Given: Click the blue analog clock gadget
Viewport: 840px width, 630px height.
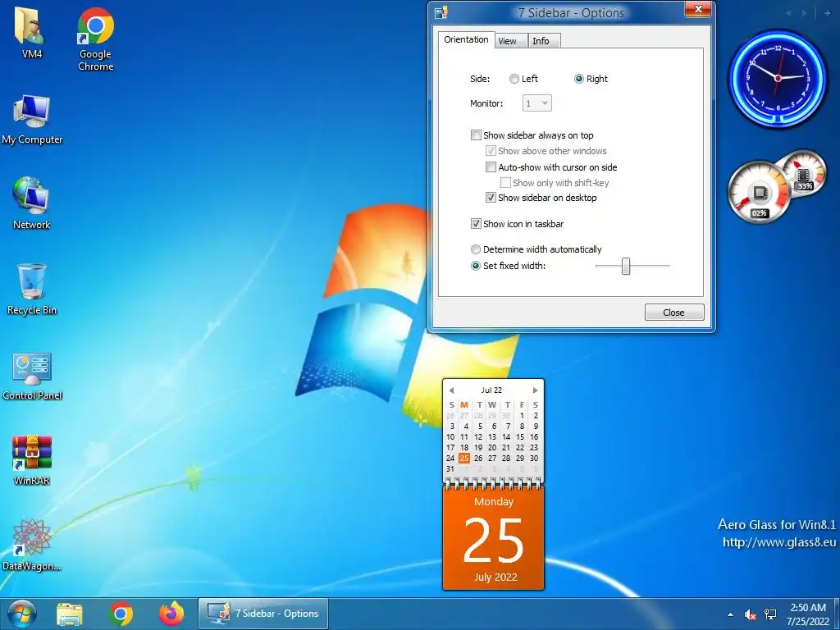Looking at the screenshot, I should click(778, 78).
